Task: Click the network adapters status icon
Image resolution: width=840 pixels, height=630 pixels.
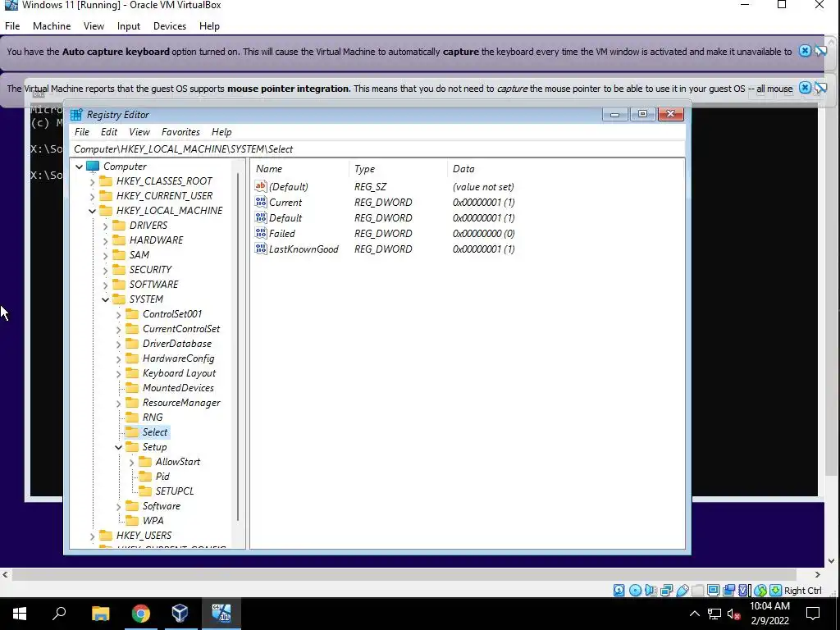Action: tap(666, 591)
